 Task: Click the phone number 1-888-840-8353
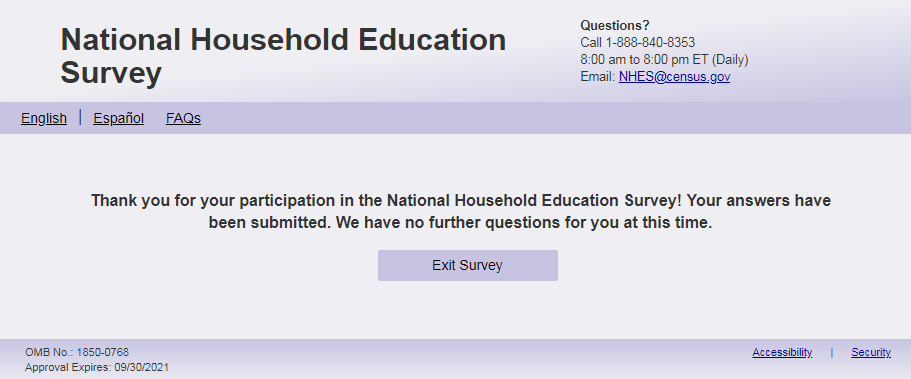(x=650, y=42)
